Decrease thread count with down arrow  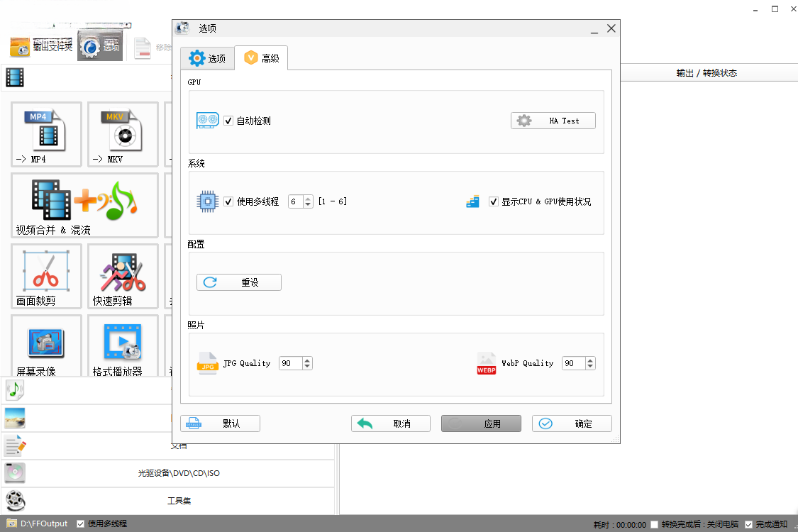tap(308, 205)
